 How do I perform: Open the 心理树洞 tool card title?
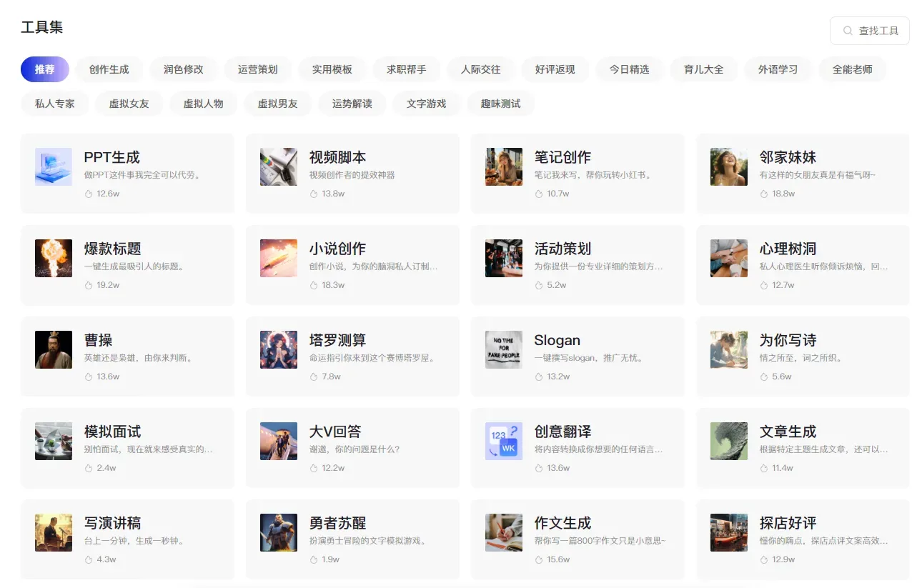pyautogui.click(x=788, y=249)
